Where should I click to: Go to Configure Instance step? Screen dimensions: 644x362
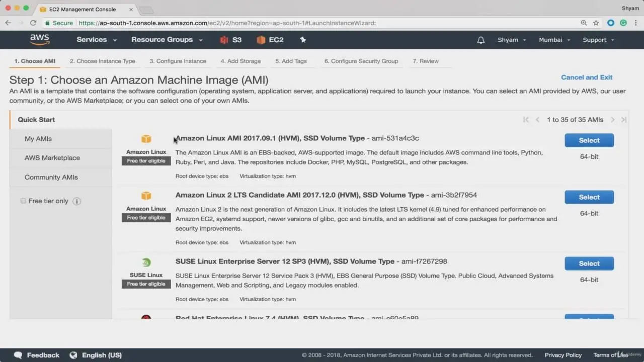[x=178, y=61]
